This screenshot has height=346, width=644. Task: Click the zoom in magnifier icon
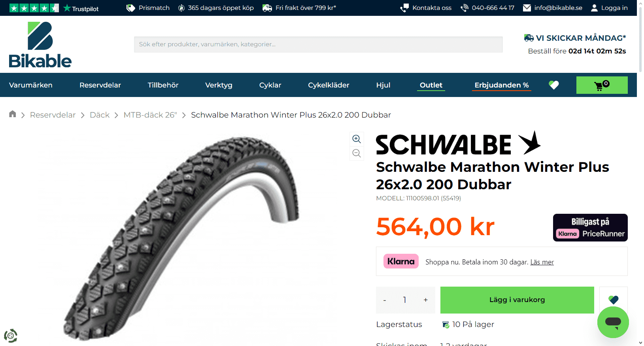[357, 139]
